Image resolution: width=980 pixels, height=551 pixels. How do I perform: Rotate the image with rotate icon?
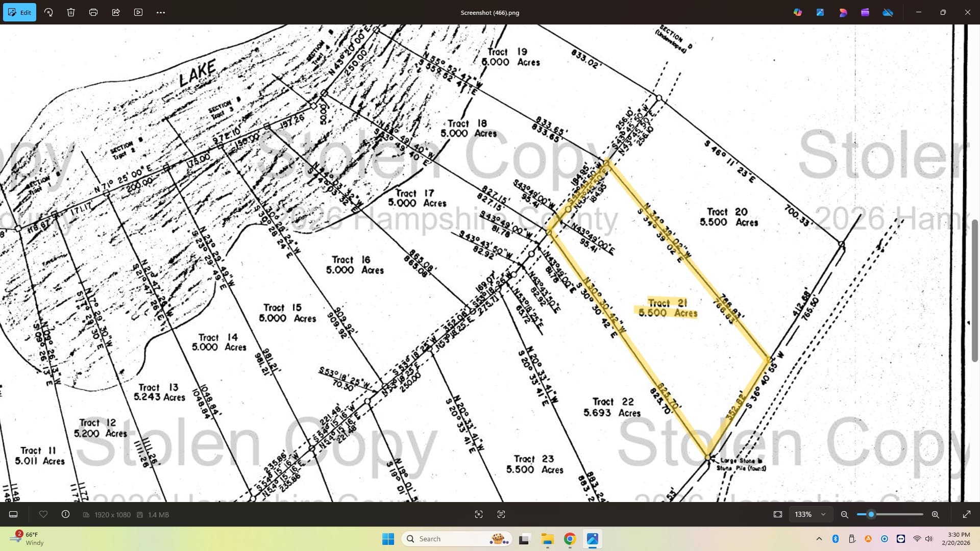[x=48, y=12]
